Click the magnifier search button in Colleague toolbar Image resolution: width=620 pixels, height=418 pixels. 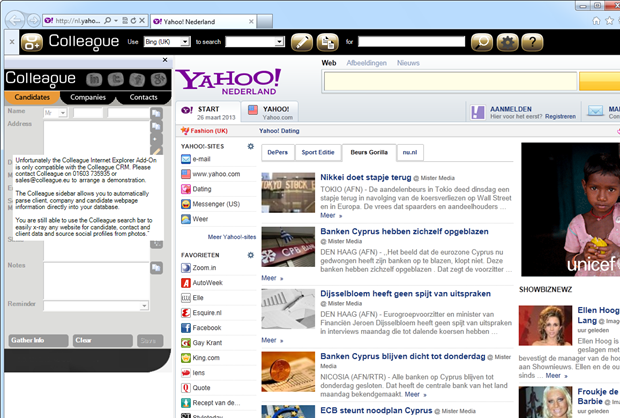[x=482, y=42]
